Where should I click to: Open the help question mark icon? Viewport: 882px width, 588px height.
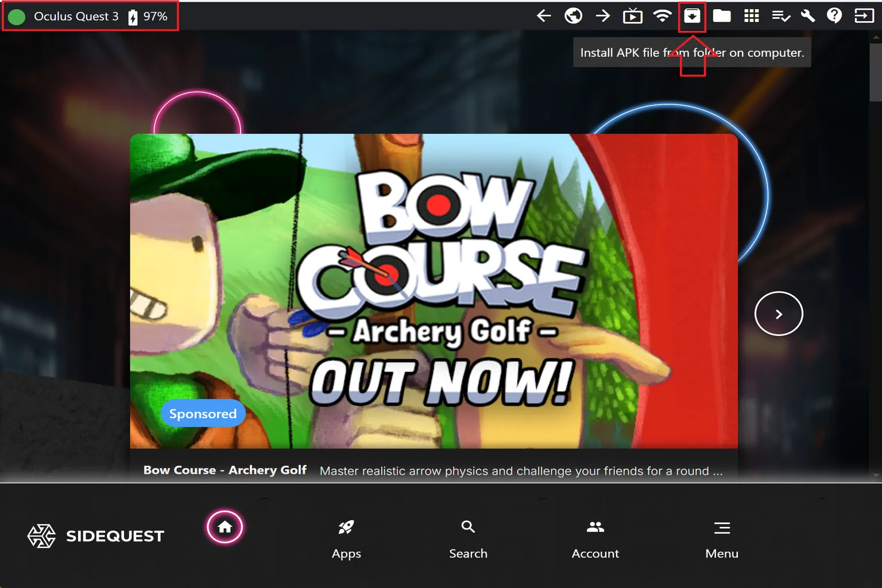pyautogui.click(x=834, y=16)
